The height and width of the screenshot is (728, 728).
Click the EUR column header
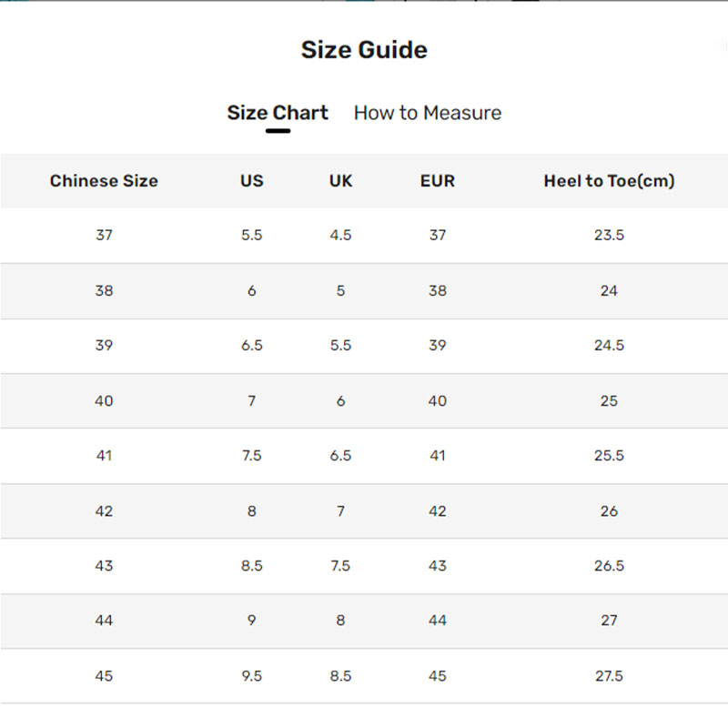click(438, 181)
